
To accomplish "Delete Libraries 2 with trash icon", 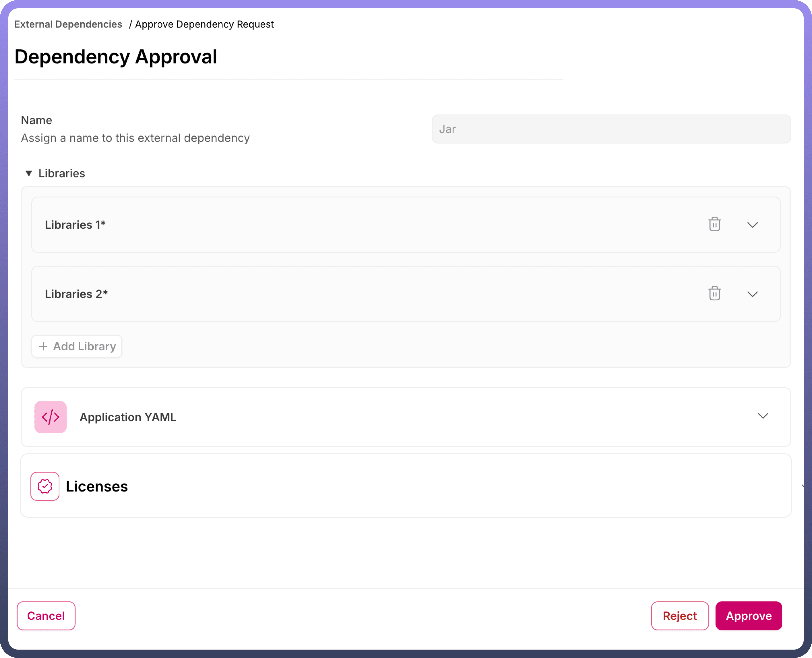I will tap(714, 293).
